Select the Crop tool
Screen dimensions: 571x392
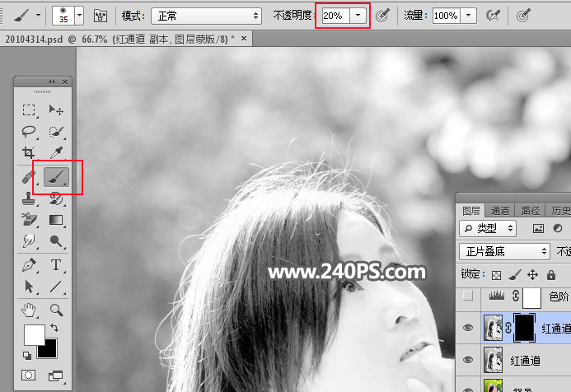click(x=29, y=152)
